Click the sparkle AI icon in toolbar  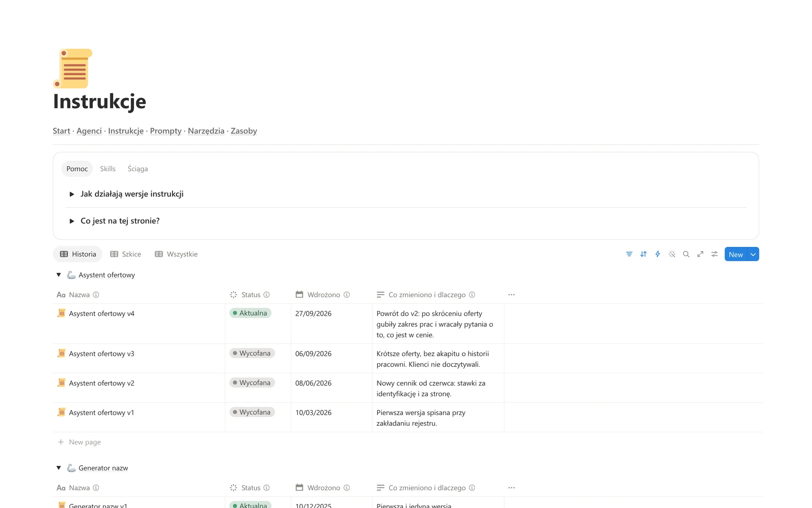[x=672, y=254]
